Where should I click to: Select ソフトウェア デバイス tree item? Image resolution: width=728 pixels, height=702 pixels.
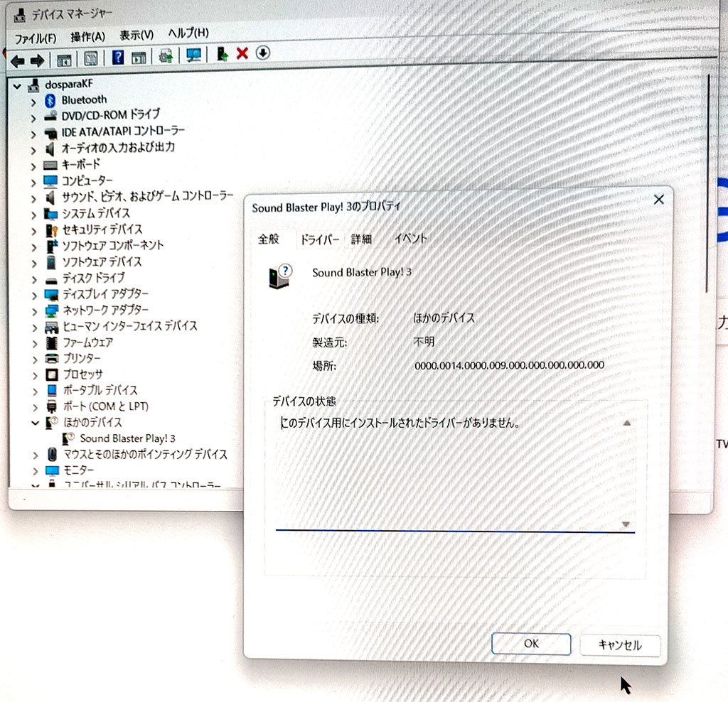[x=102, y=262]
